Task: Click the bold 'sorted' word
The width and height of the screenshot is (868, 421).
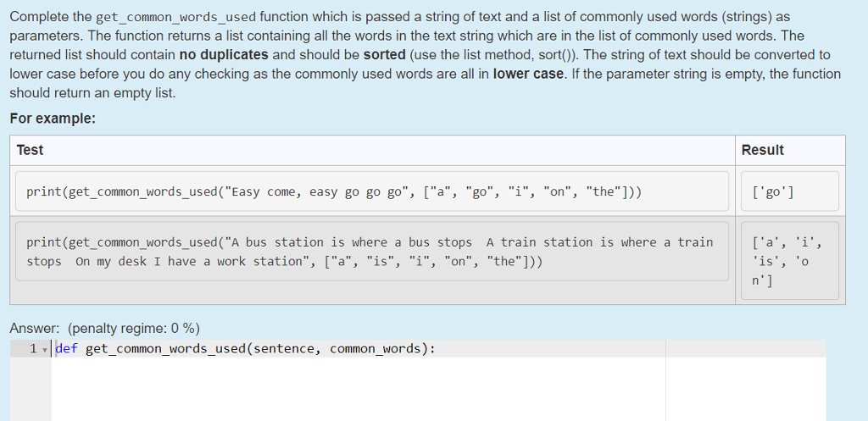Action: pos(384,55)
